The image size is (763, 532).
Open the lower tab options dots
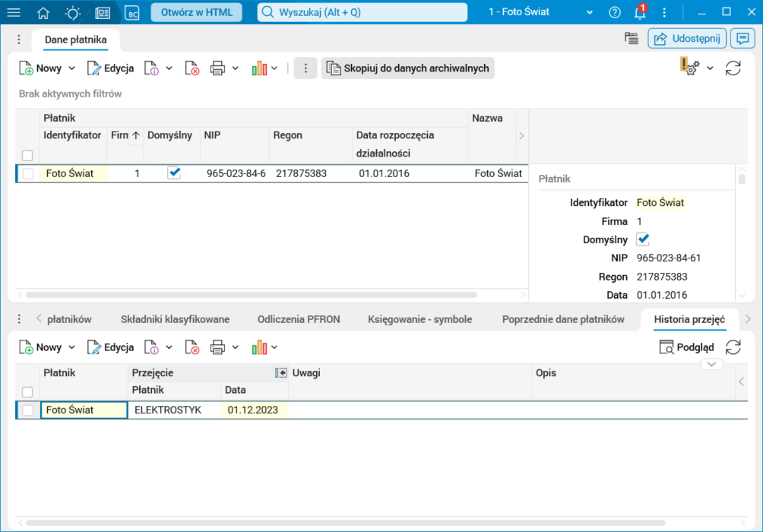tap(19, 319)
